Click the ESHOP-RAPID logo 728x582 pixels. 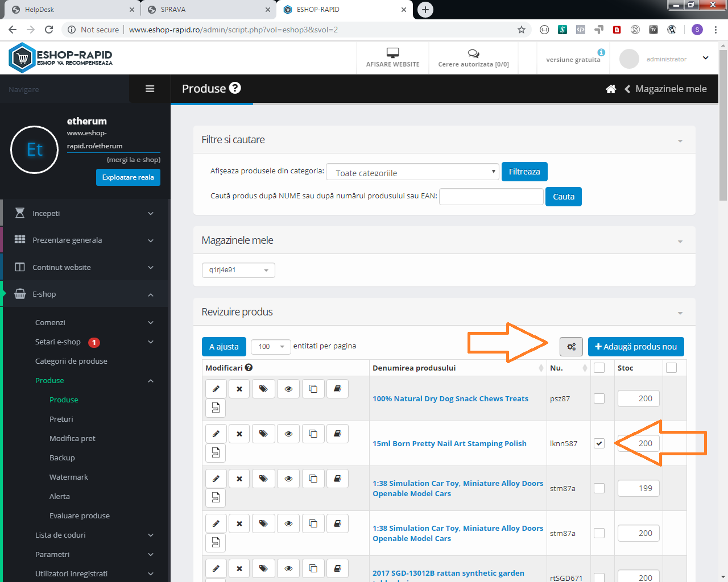(x=61, y=57)
